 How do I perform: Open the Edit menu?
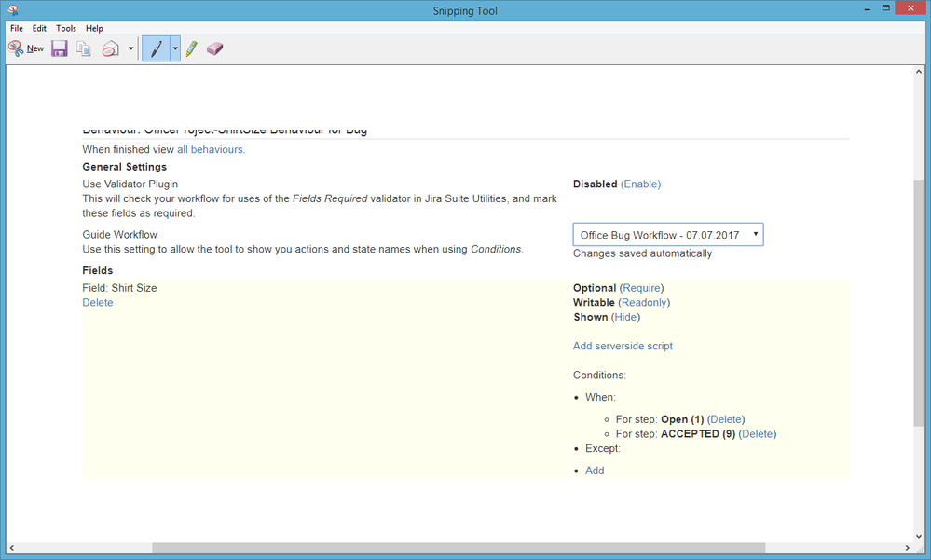(x=39, y=28)
